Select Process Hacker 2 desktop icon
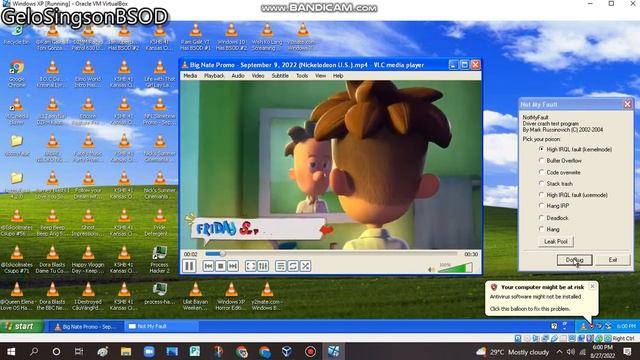Screen dimensions: 640x360 point(160,260)
